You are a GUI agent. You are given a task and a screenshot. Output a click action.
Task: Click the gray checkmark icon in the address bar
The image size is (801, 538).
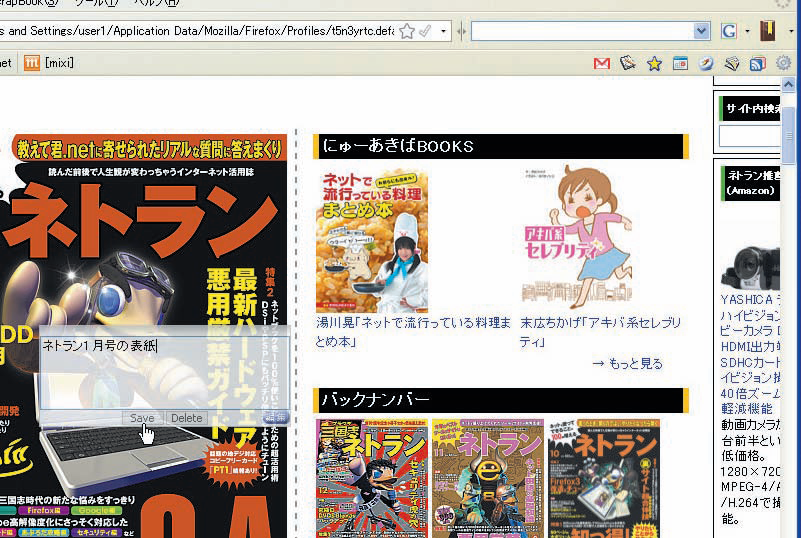tap(425, 31)
